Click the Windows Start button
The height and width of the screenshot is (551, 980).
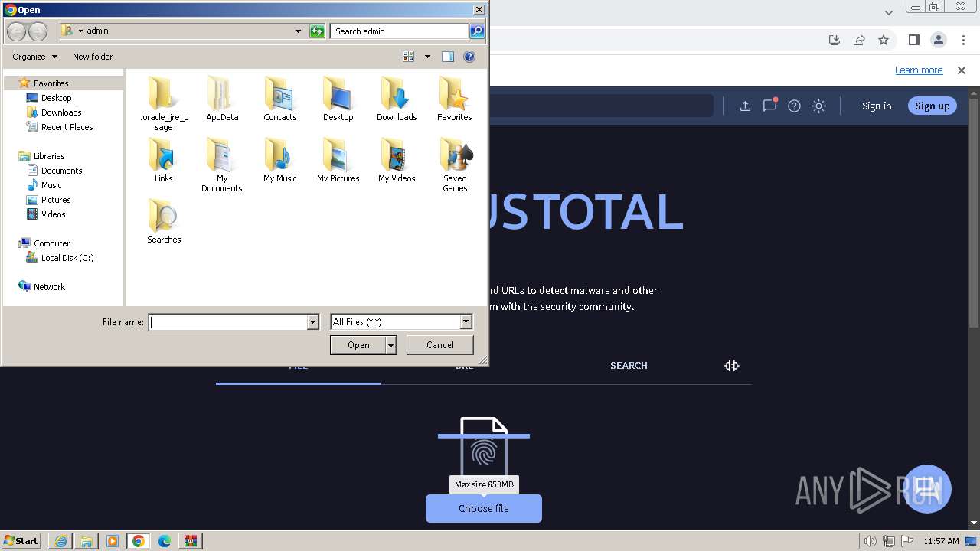pos(21,541)
